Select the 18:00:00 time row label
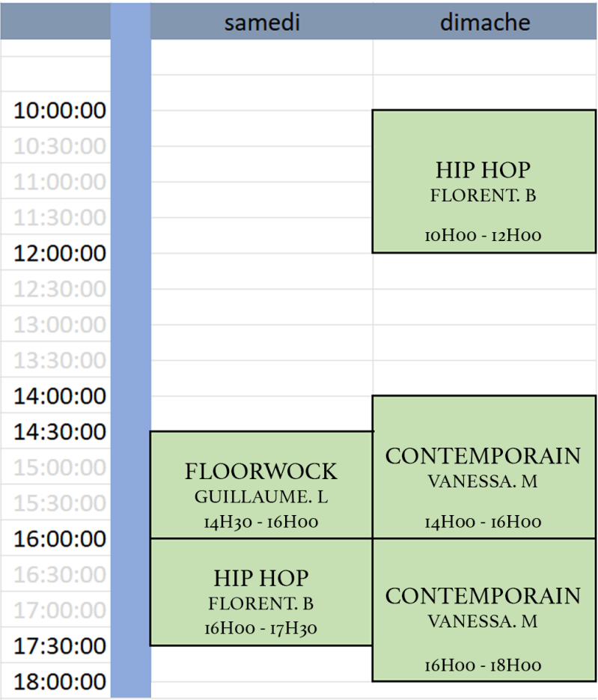Viewport: 598px width, 700px height. point(60,681)
